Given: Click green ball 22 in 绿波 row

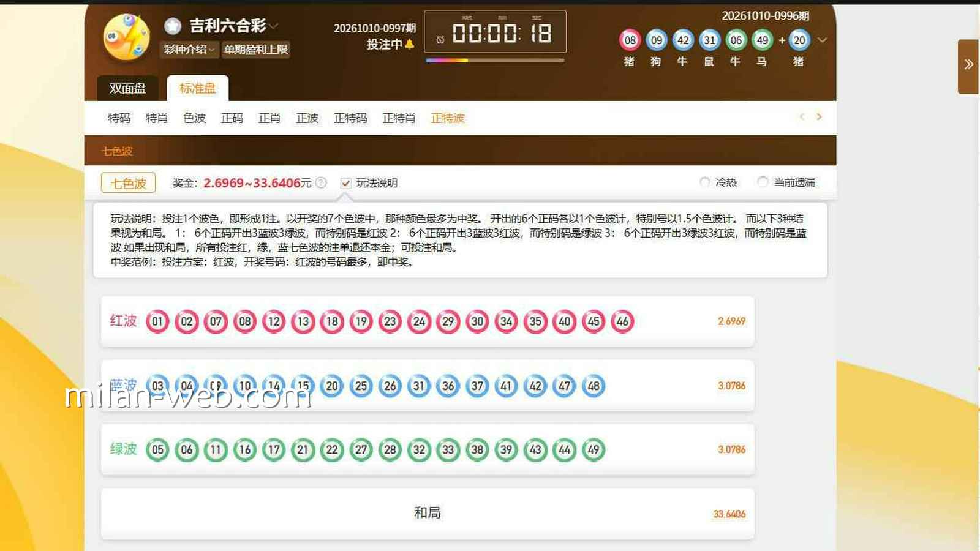Looking at the screenshot, I should (x=332, y=450).
